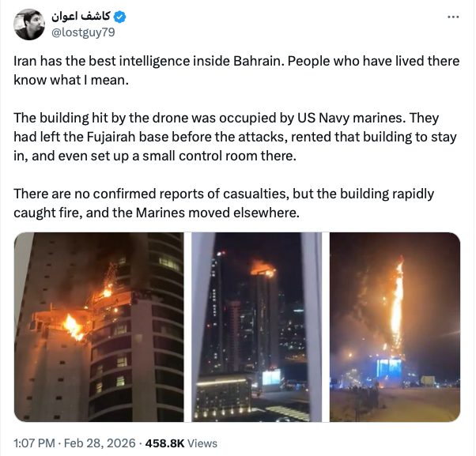Click the paragraph starting 'Iran has the best'
Screen dimensions: 476x456
click(236, 70)
